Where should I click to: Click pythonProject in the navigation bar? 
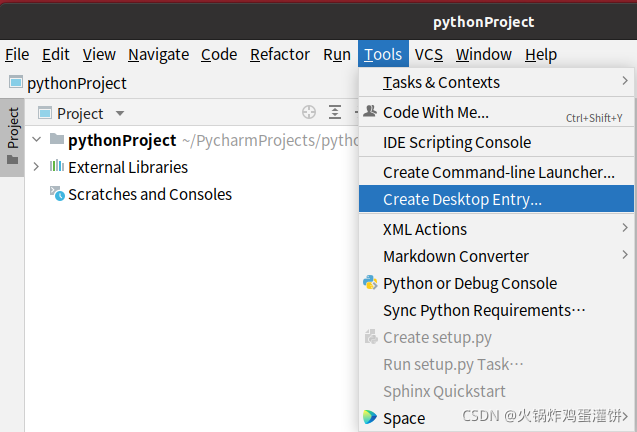(77, 83)
